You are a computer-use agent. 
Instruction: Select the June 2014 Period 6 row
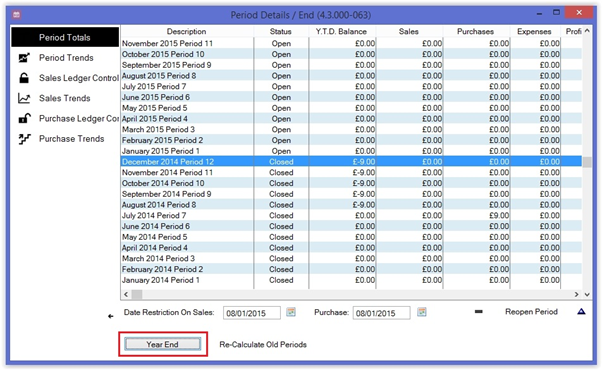(x=351, y=226)
